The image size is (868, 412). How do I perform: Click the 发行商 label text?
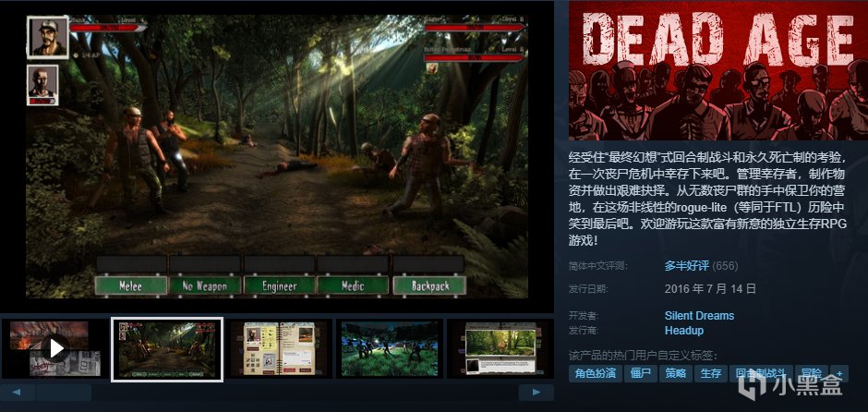[584, 331]
